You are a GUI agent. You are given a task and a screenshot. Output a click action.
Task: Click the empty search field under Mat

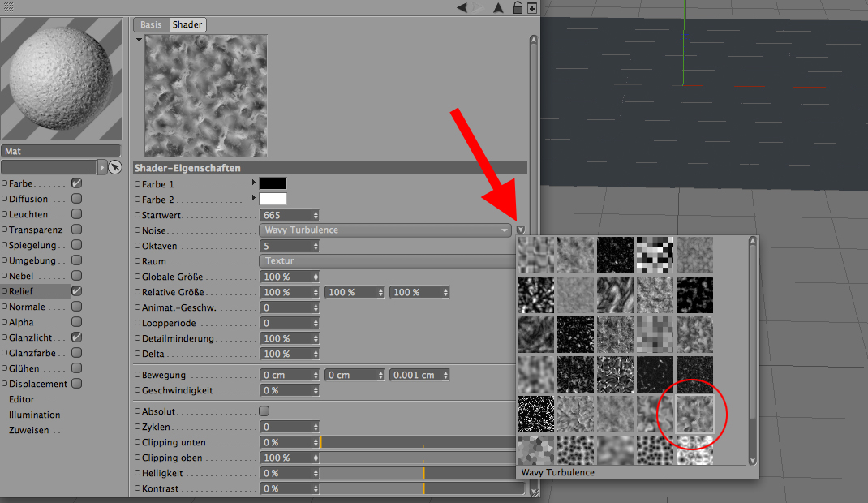pyautogui.click(x=49, y=167)
